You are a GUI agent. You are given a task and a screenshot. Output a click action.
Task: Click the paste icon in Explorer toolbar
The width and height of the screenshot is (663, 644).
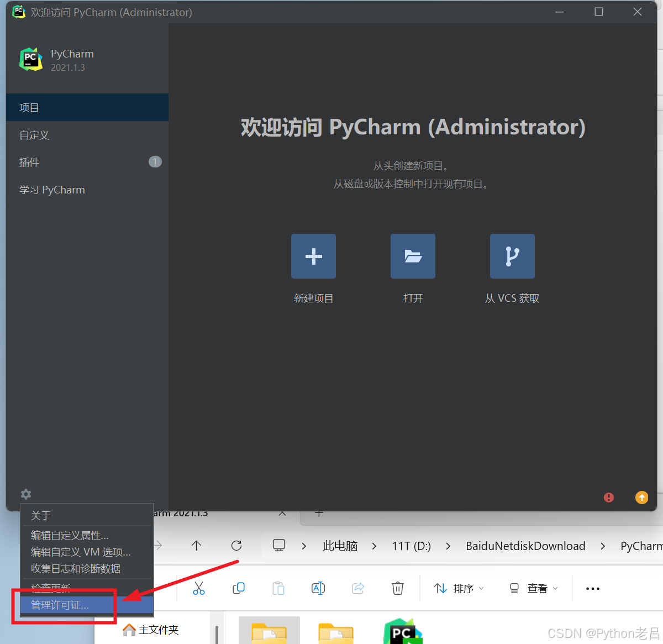pyautogui.click(x=278, y=588)
